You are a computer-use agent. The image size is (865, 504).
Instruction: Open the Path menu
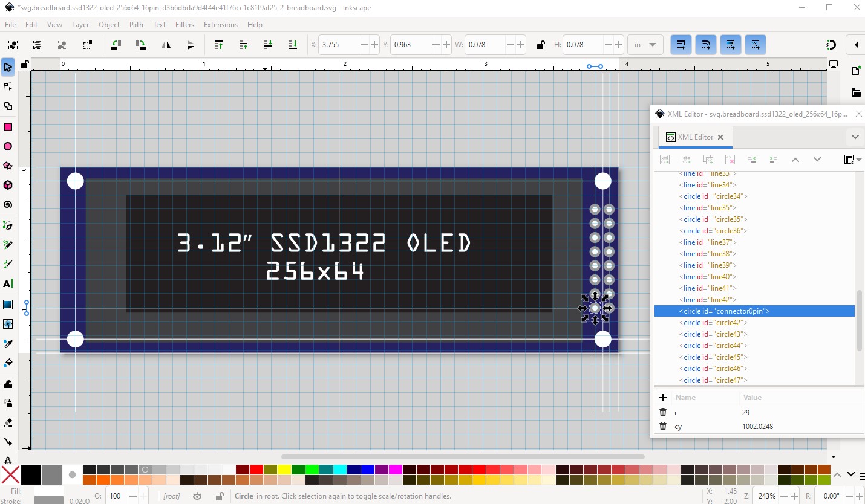pyautogui.click(x=136, y=25)
